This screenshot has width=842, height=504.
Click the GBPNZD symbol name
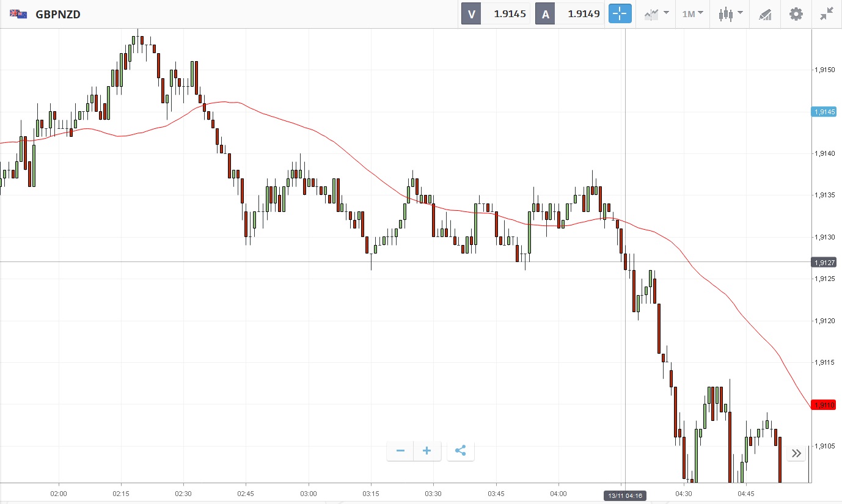pyautogui.click(x=58, y=14)
